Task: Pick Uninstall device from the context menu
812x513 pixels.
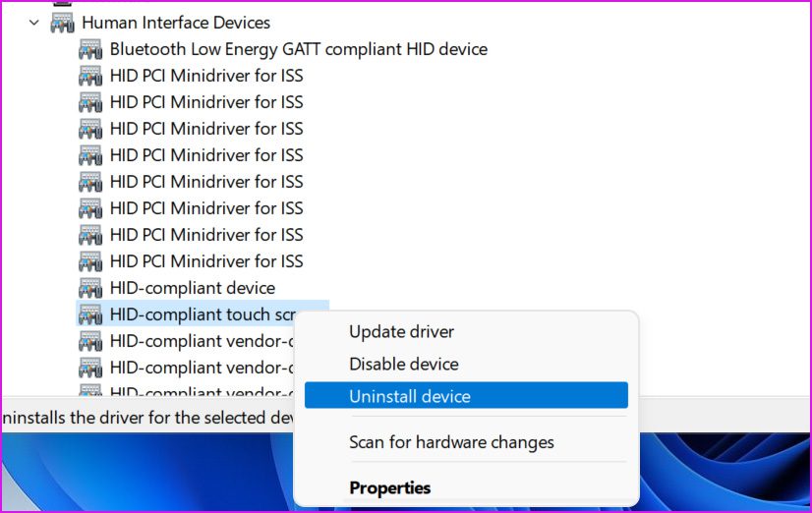Action: coord(410,396)
